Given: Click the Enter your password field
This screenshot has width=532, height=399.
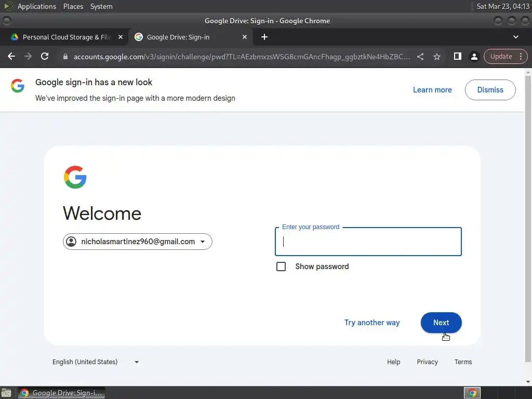Looking at the screenshot, I should 368,242.
